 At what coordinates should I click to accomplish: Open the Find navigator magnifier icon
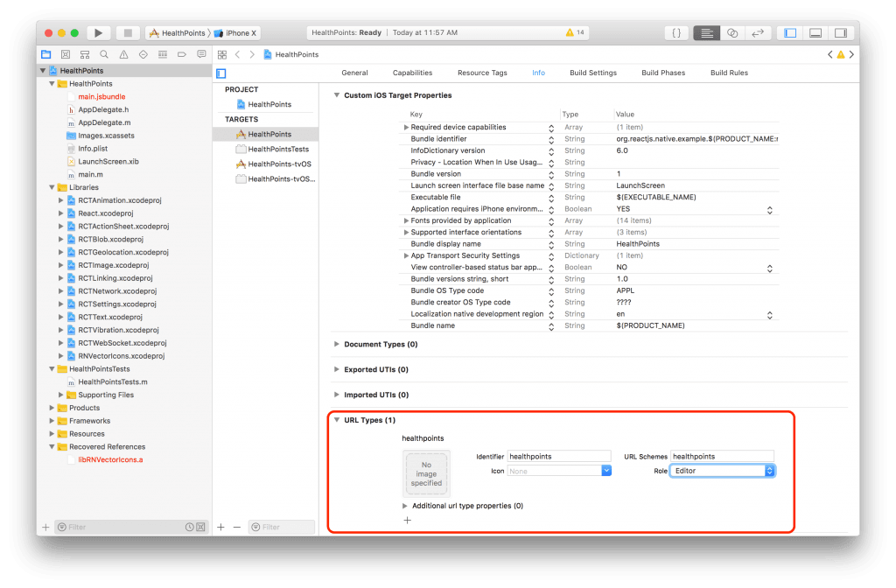(104, 54)
